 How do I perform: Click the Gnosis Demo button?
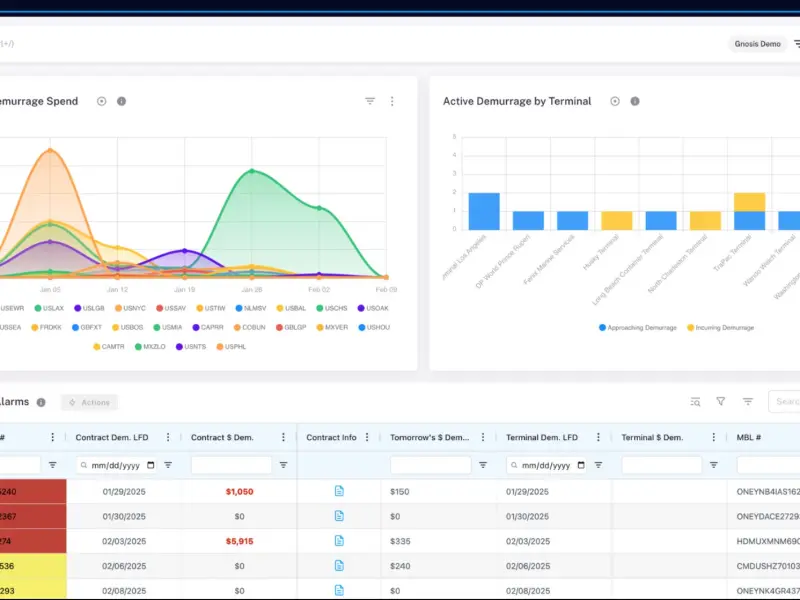pyautogui.click(x=757, y=44)
